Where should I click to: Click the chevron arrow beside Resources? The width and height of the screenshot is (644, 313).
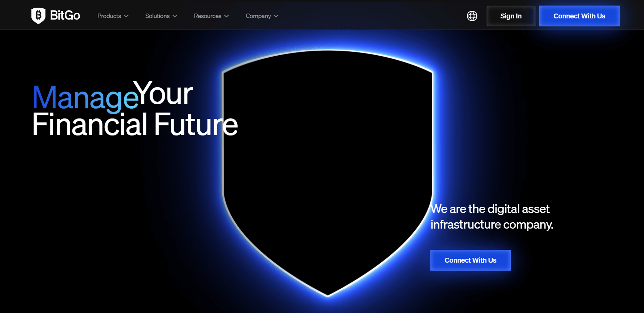(226, 16)
